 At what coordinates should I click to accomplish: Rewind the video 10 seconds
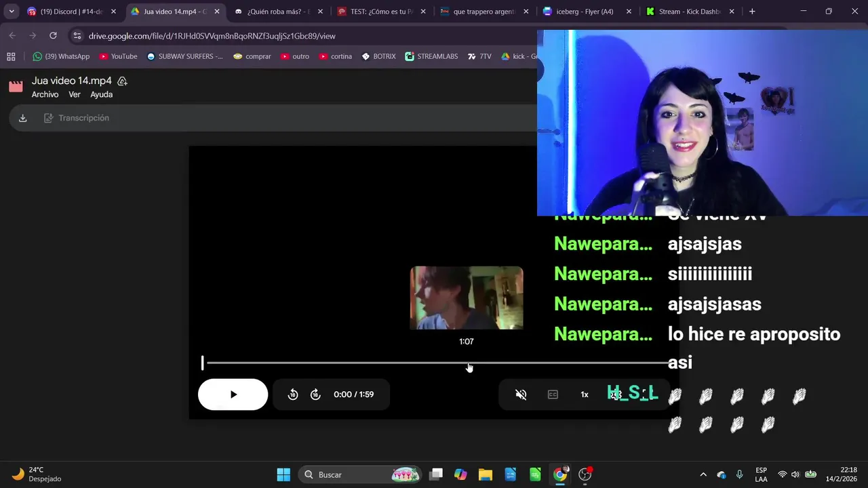tap(293, 394)
